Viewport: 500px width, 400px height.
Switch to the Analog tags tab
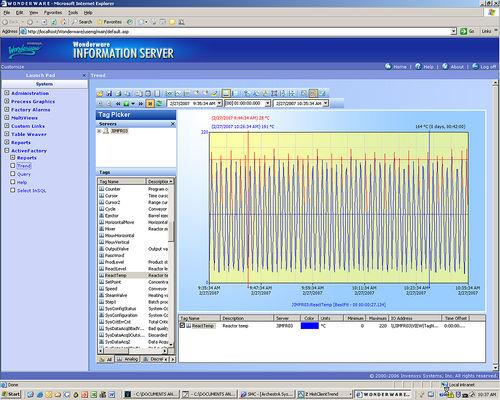(x=127, y=359)
